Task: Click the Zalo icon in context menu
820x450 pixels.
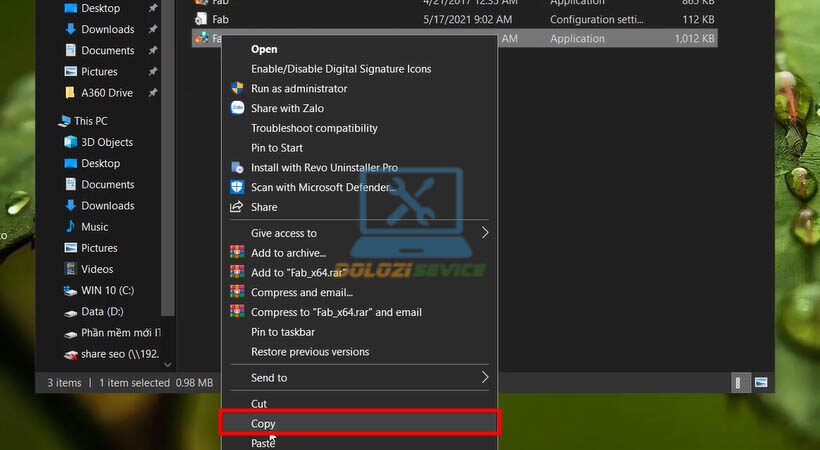Action: (x=237, y=108)
